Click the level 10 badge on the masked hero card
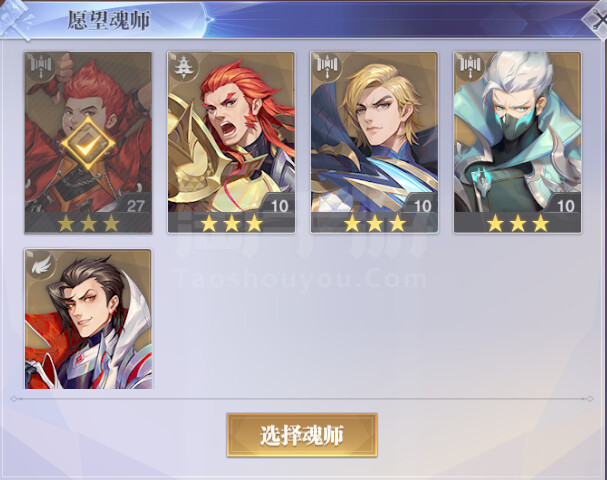This screenshot has width=607, height=480. 565,205
